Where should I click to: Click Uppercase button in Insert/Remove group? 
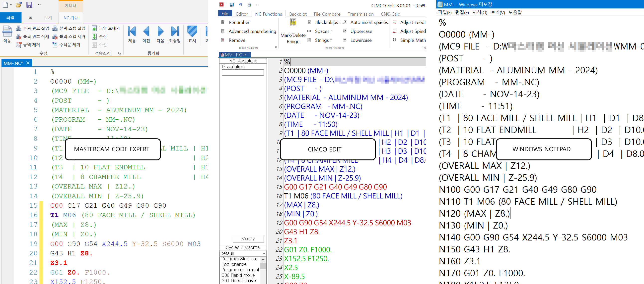pos(361,31)
